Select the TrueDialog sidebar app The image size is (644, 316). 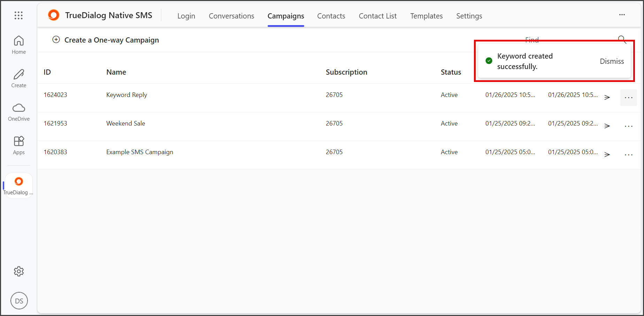[19, 186]
